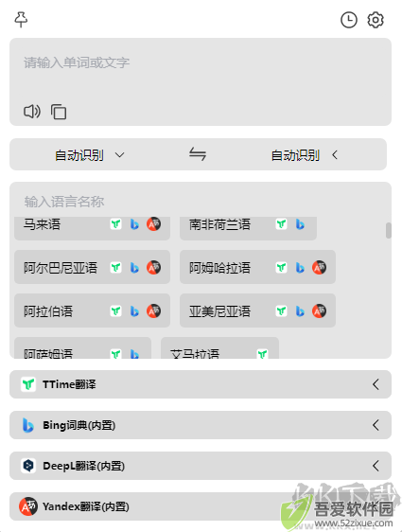Expand the DeepL翻译(内置) panel chevron
The image size is (402, 532).
pos(376,466)
